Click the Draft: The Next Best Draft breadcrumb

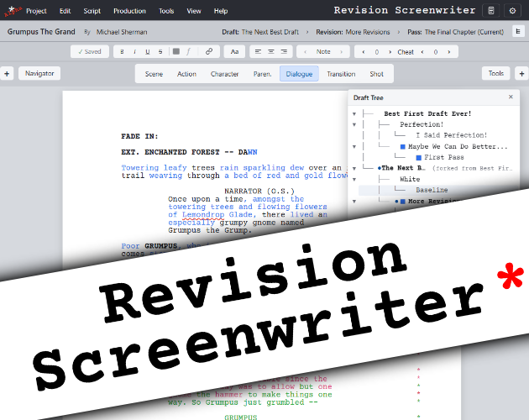pyautogui.click(x=260, y=32)
